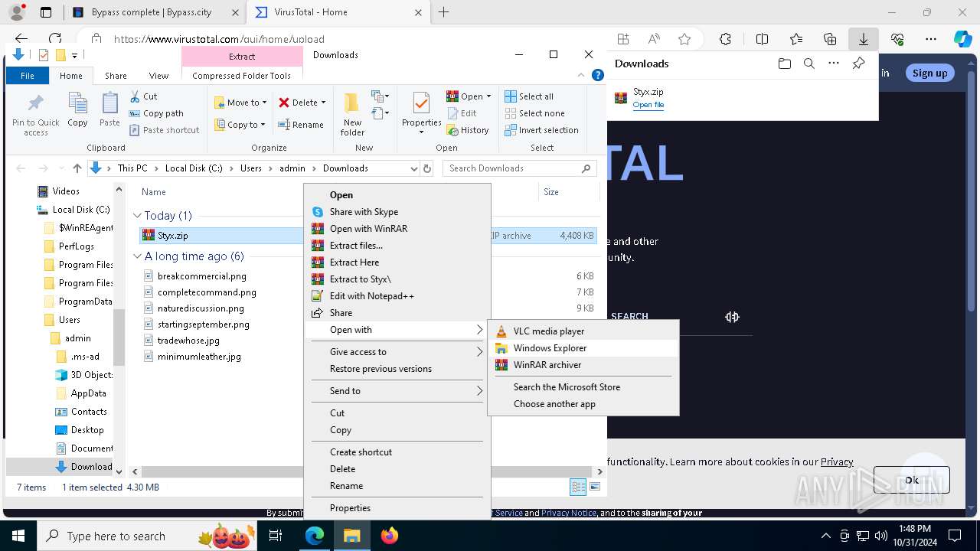Collapse the Today group
The width and height of the screenshot is (980, 551).
coord(137,216)
